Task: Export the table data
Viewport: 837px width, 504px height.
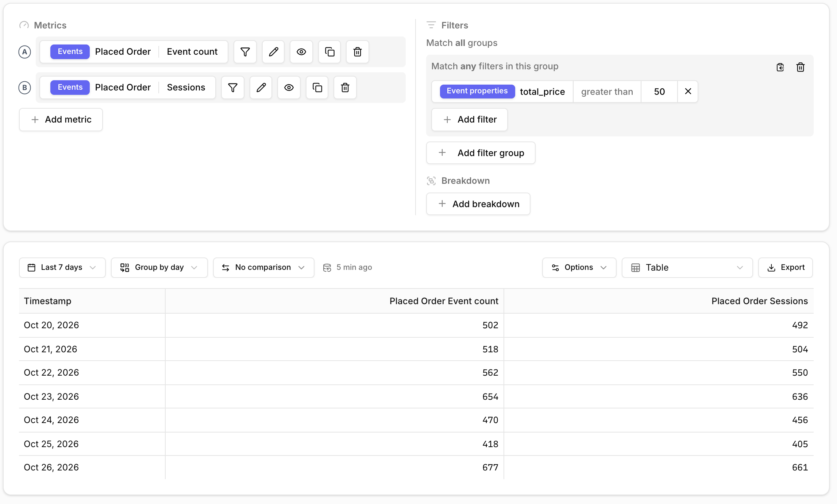Action: (786, 268)
